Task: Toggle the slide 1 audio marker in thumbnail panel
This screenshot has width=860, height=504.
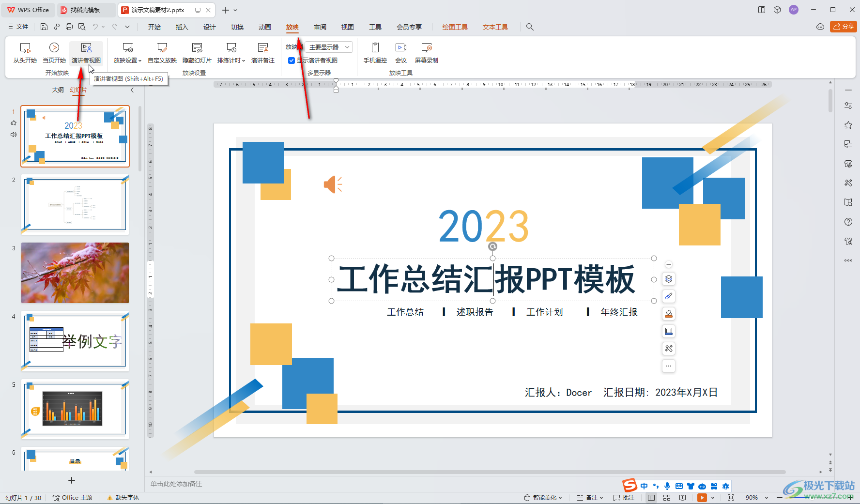Action: 14,135
